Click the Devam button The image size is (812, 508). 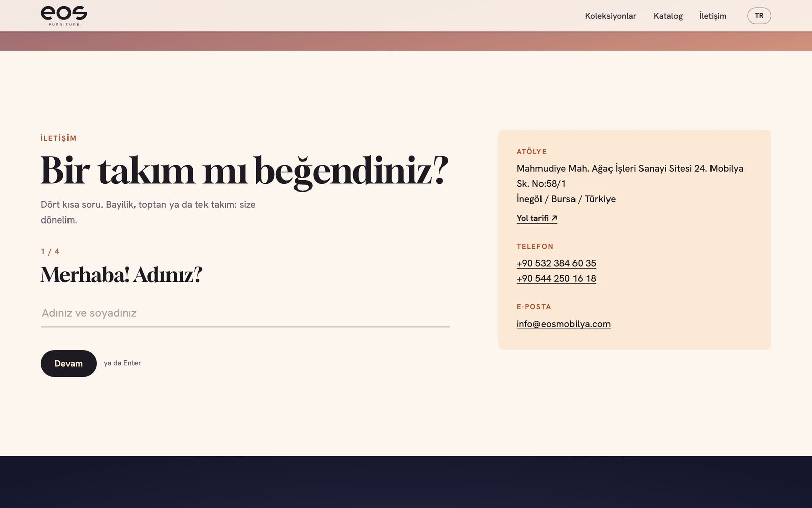69,363
